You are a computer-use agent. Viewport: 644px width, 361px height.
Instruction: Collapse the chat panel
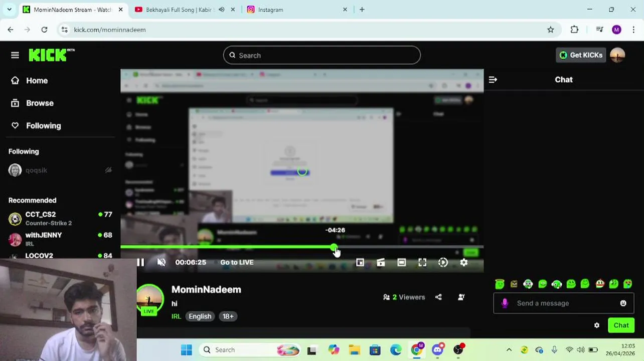point(493,80)
